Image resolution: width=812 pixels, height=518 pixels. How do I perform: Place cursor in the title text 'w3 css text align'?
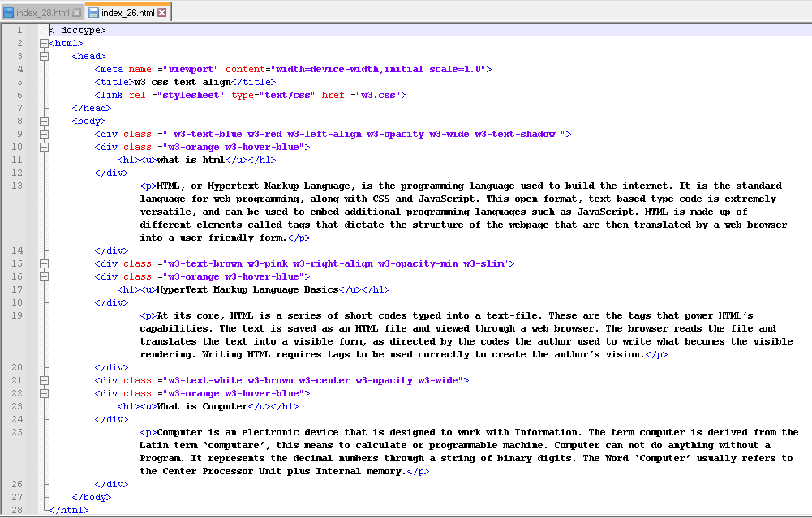pyautogui.click(x=183, y=82)
